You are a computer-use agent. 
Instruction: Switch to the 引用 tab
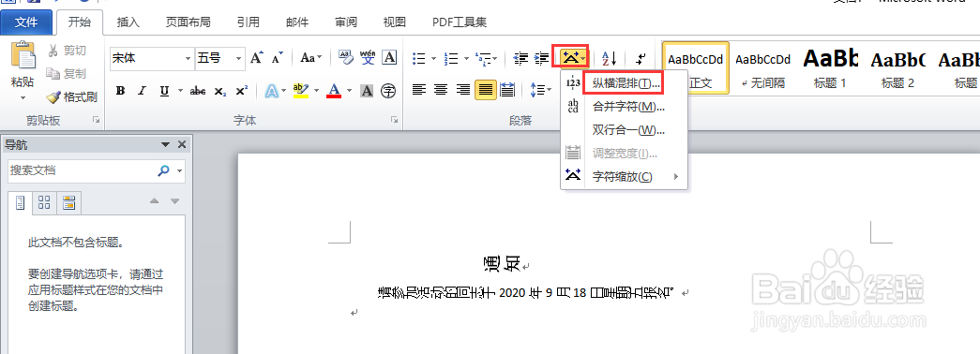[249, 22]
